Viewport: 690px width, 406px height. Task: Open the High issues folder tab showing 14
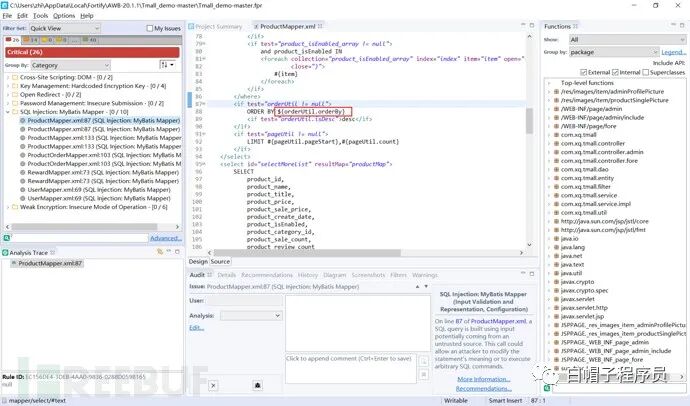click(x=30, y=40)
